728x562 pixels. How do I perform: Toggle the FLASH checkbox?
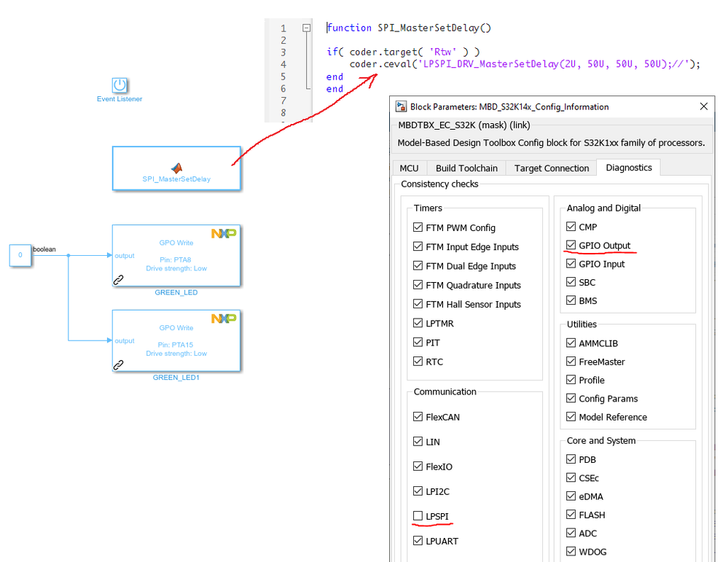[x=571, y=515]
